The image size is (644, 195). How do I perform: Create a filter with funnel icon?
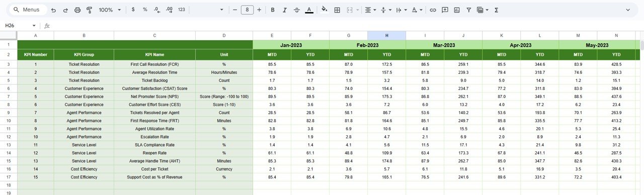pyautogui.click(x=469, y=10)
